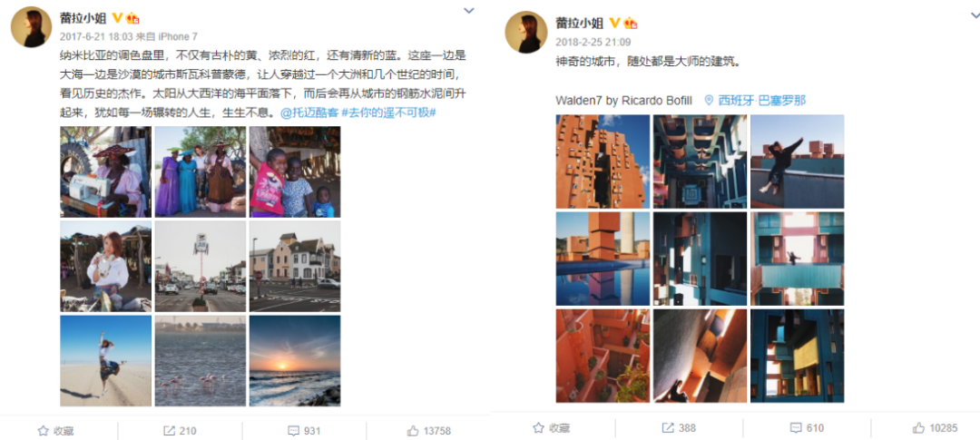
Task: Like the post with 10285 likes
Action: [918, 428]
